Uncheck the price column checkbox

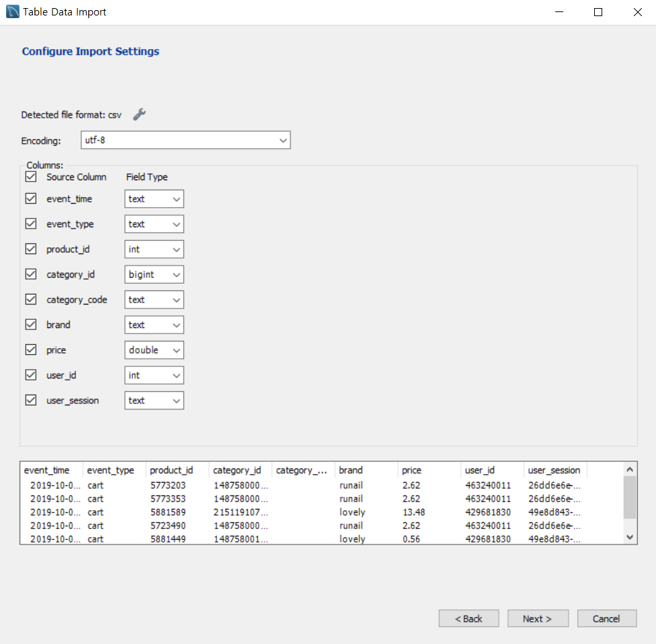click(30, 350)
